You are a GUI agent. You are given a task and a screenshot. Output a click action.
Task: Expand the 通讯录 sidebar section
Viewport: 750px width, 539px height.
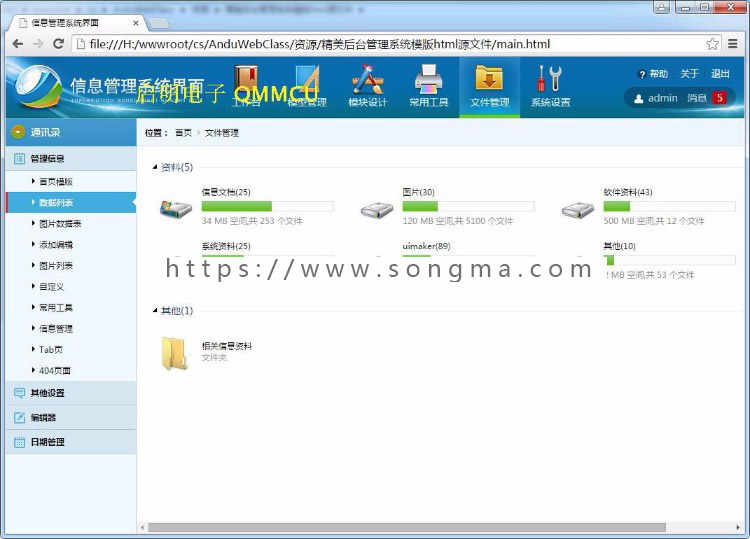coord(71,132)
